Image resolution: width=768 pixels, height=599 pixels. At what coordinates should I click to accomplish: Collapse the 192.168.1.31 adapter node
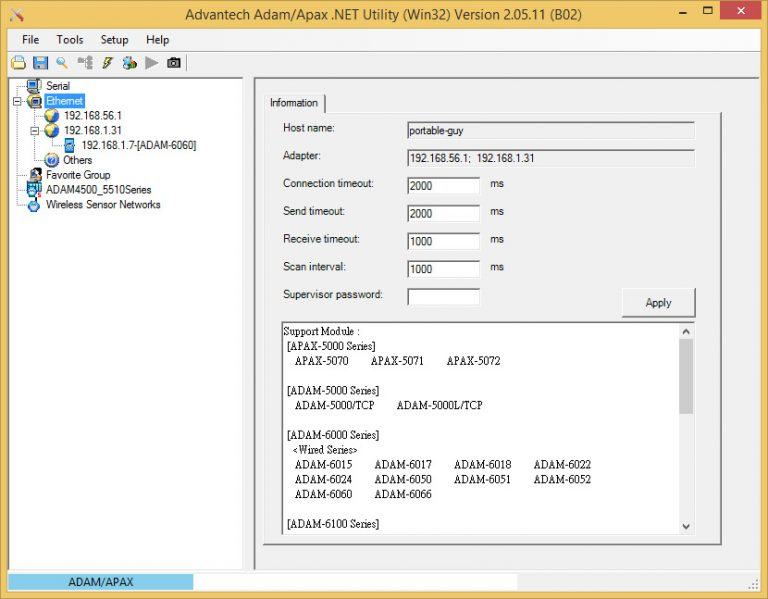(x=34, y=130)
